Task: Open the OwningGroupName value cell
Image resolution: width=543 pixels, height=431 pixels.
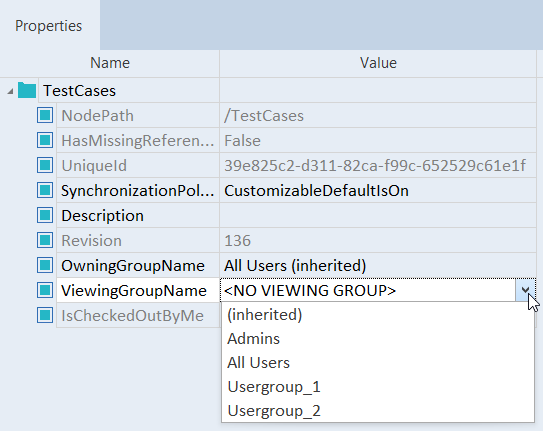Action: tap(378, 266)
